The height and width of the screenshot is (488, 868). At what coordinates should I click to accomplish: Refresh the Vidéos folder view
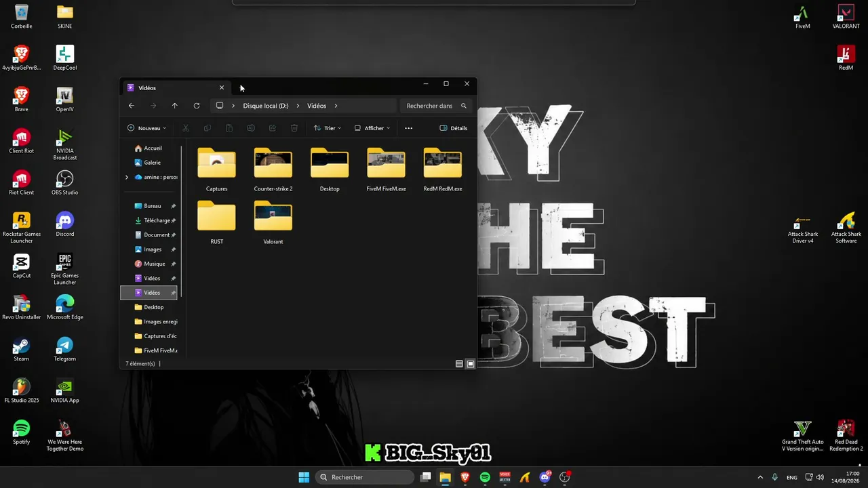pos(197,106)
